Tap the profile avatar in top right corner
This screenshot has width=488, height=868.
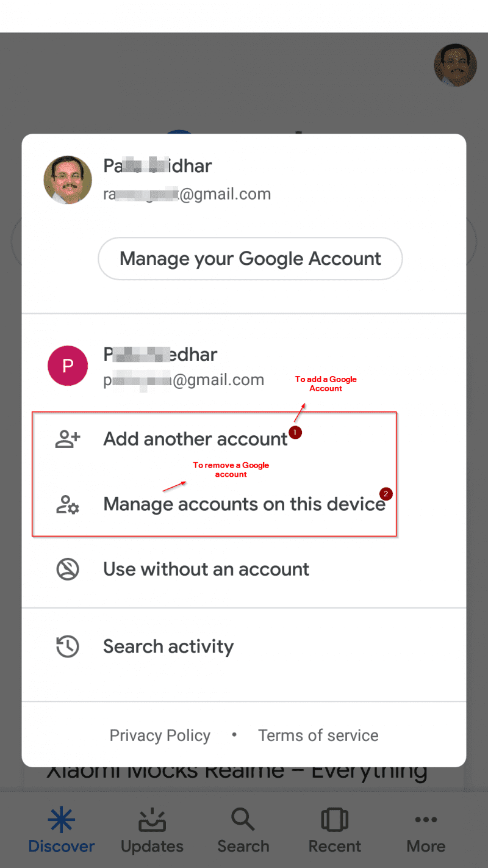[x=455, y=65]
